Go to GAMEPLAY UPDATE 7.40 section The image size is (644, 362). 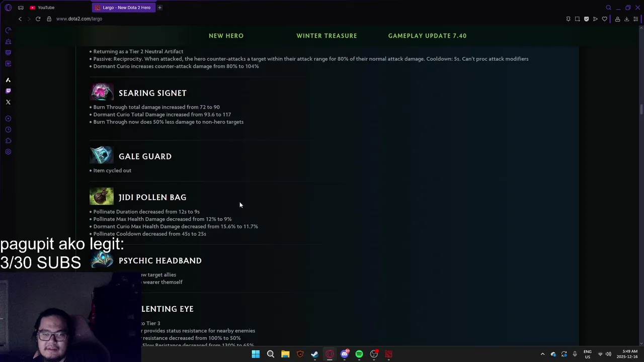coord(427,36)
